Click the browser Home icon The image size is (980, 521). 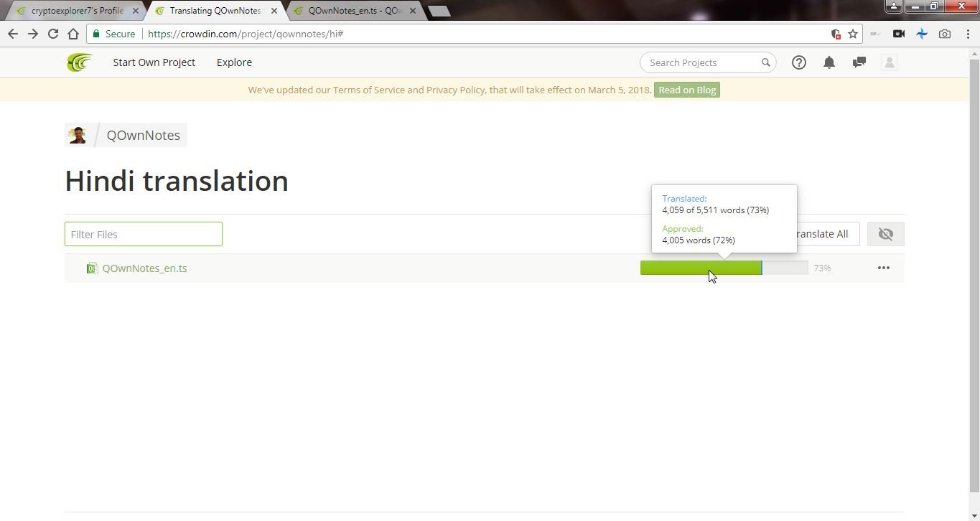(x=73, y=34)
